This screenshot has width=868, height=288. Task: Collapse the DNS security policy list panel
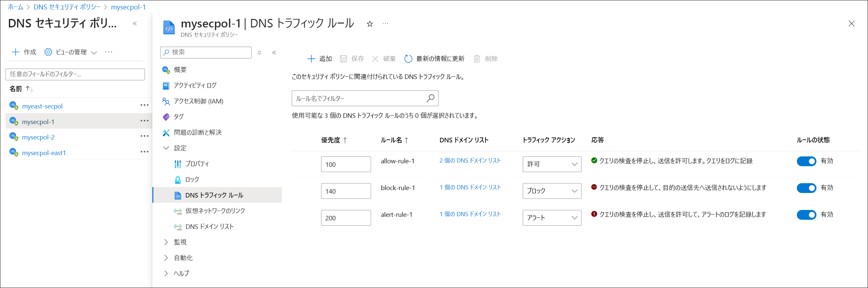pos(135,24)
